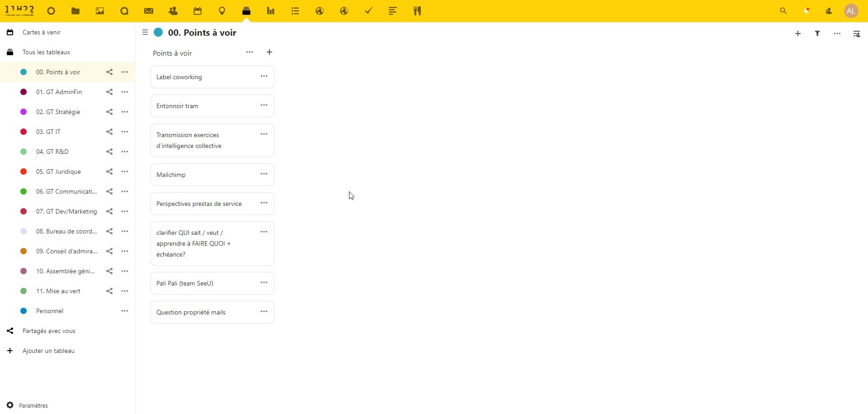Click the notifications bell icon
Screen dimensions: 868x414
click(806, 11)
